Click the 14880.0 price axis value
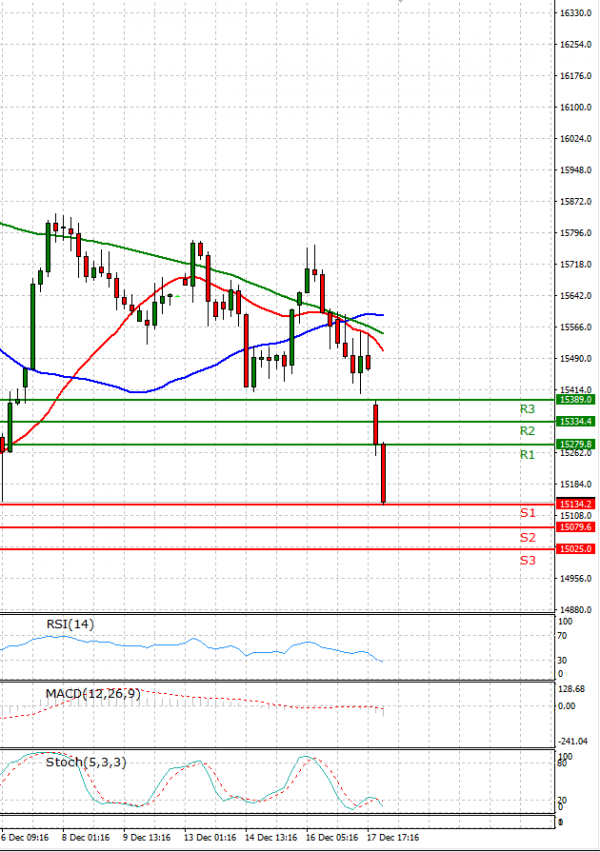Screen dimensions: 600x852 tap(576, 610)
